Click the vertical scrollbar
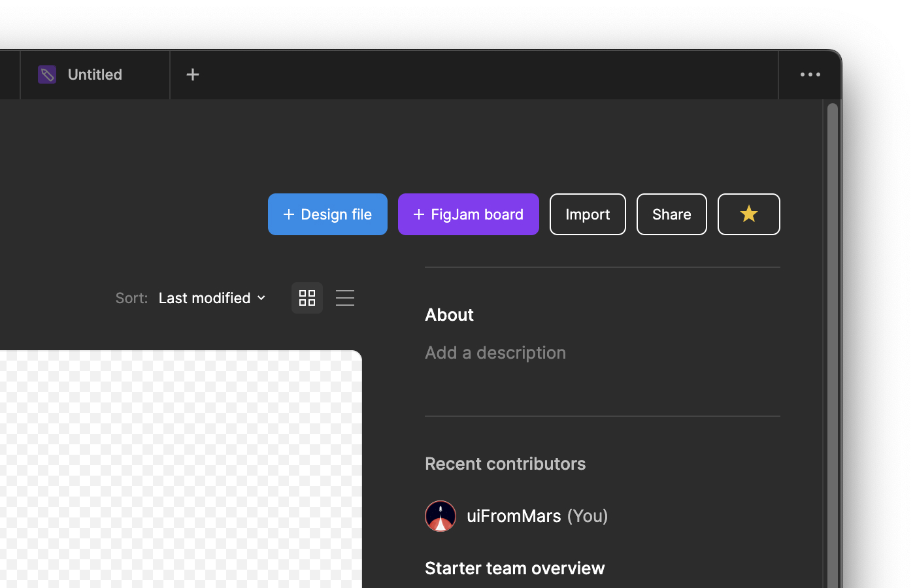The height and width of the screenshot is (588, 915). 832,345
